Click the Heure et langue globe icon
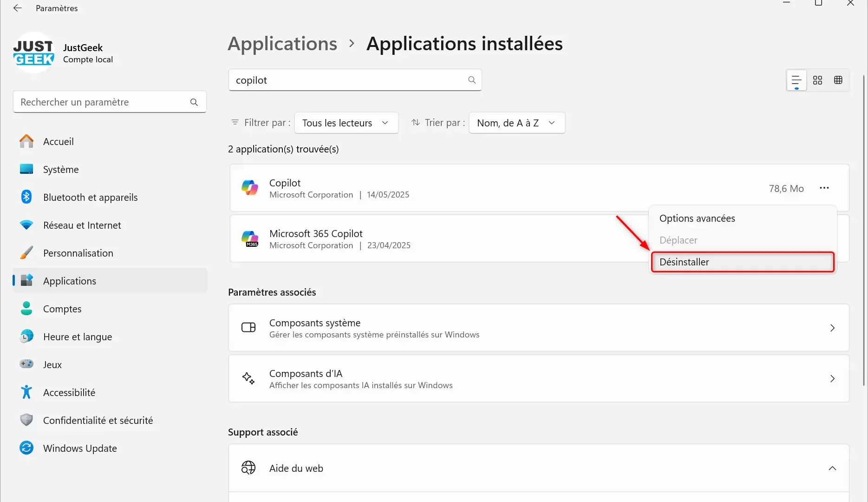The height and width of the screenshot is (502, 868). point(26,336)
